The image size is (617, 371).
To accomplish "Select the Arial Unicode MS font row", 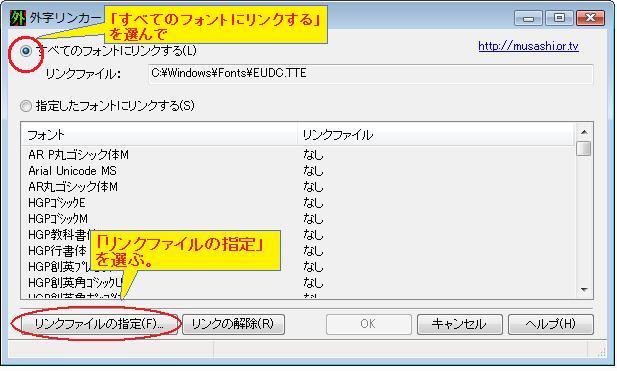I will click(x=298, y=171).
